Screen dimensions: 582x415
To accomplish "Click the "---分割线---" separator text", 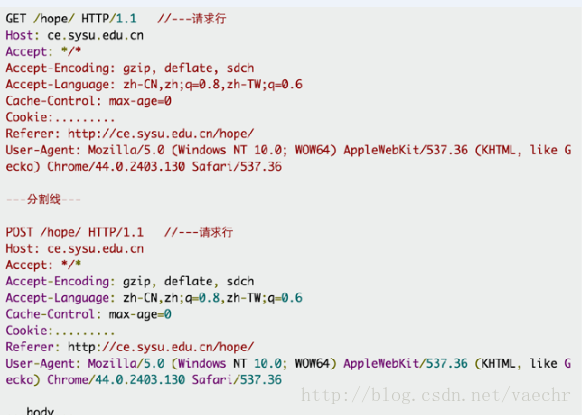I will tap(43, 199).
